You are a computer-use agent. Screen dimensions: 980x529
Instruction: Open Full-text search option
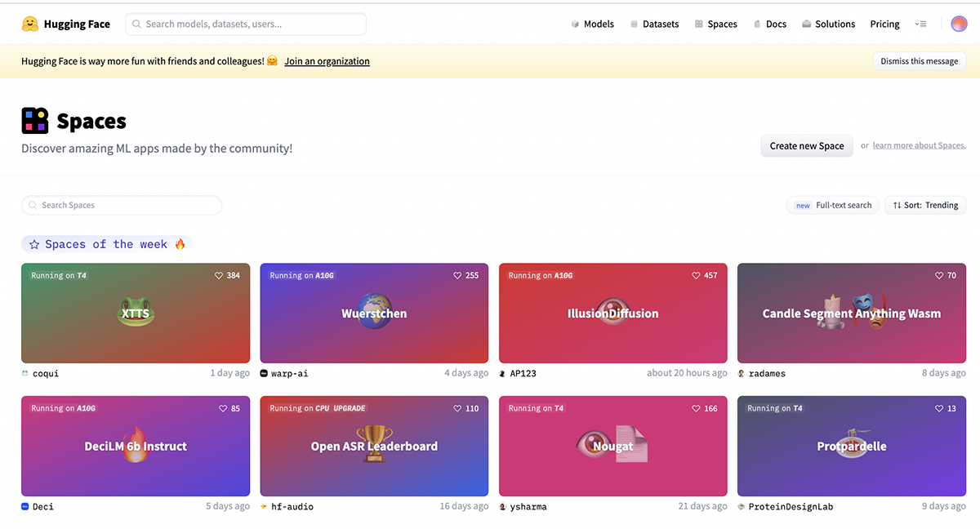[x=831, y=205]
